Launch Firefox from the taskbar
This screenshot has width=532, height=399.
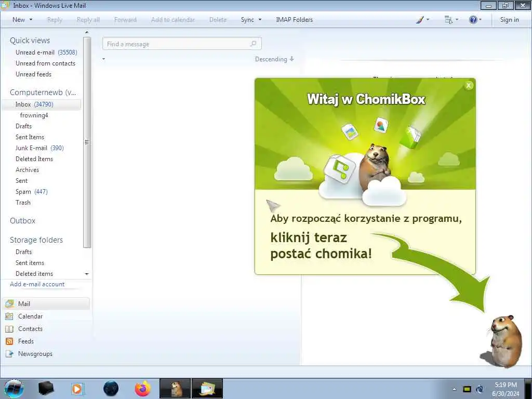(x=142, y=389)
